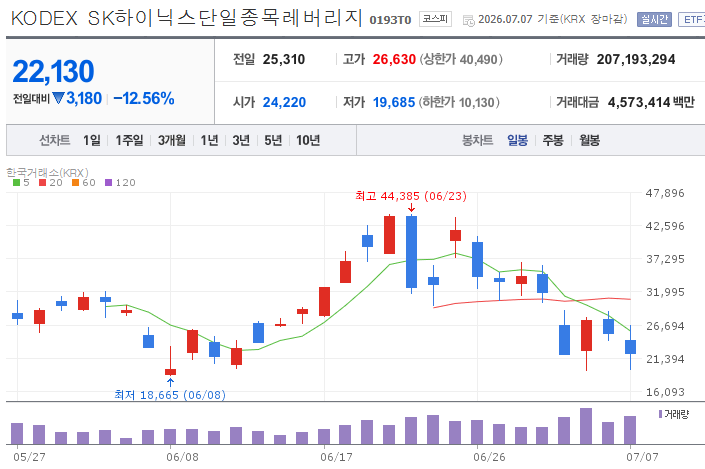The width and height of the screenshot is (705, 469).
Task: Click the 거래대금 value 4,573,414 백만
Action: 651,103
